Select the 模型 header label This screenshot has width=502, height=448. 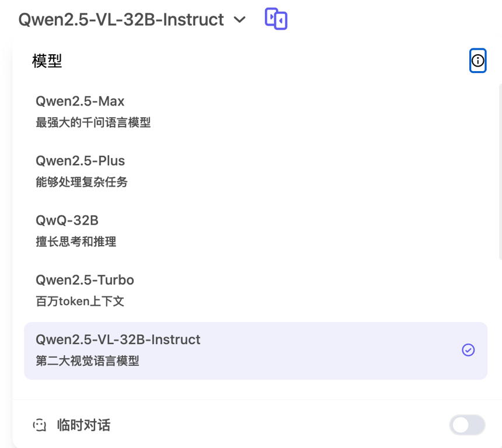pyautogui.click(x=47, y=61)
